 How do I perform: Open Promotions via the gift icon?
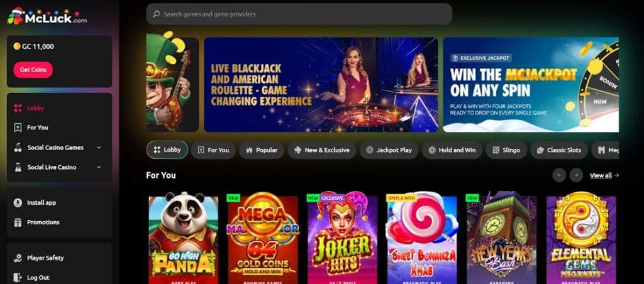(18, 222)
